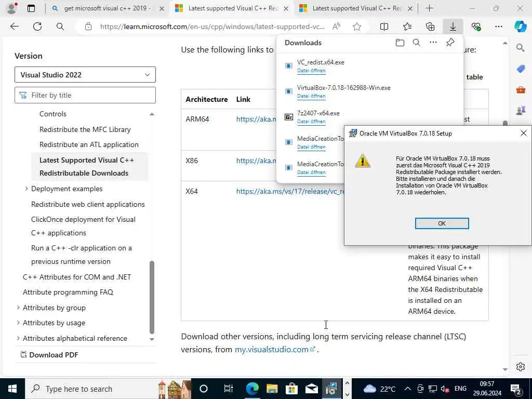
Task: Pin the Downloads panel
Action: (x=450, y=43)
